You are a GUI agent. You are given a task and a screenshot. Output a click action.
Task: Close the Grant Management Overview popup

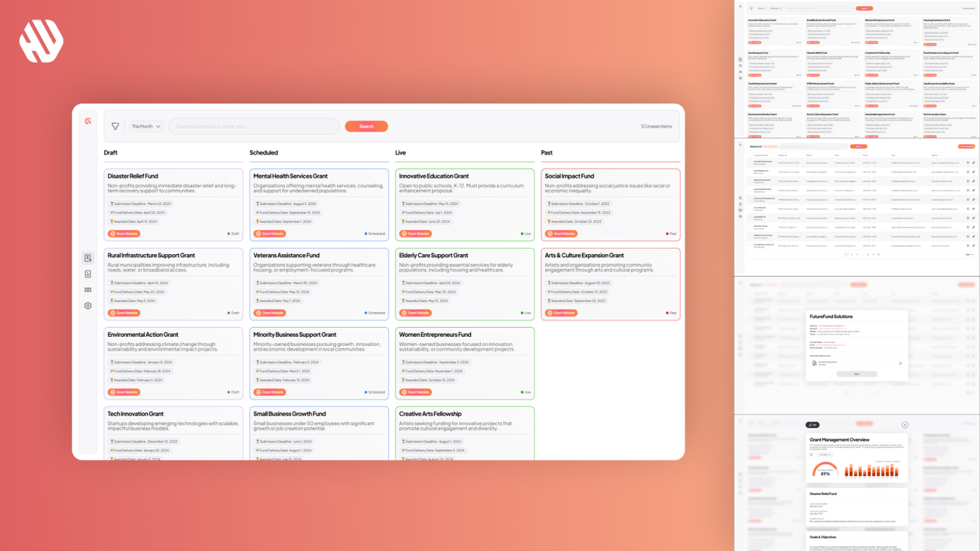[x=904, y=425]
